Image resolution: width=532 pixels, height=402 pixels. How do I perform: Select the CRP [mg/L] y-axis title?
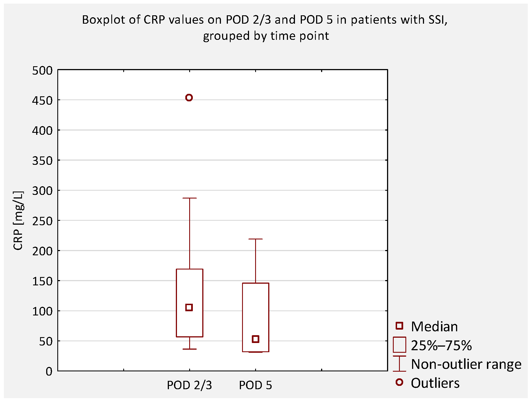[18, 220]
